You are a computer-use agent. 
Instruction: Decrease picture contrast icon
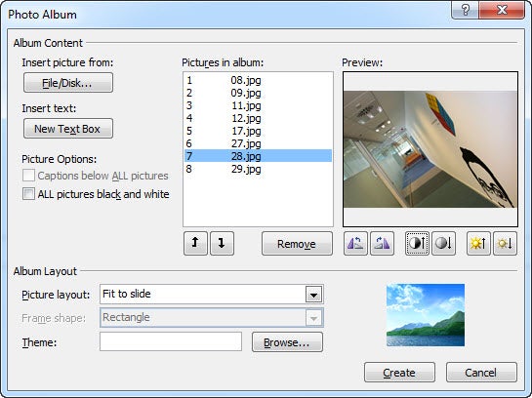pos(443,244)
